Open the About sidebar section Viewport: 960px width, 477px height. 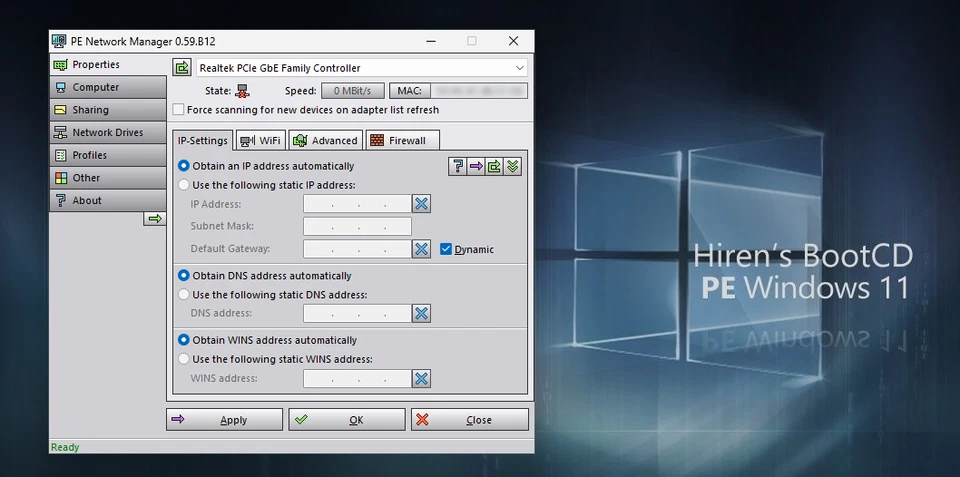click(108, 200)
